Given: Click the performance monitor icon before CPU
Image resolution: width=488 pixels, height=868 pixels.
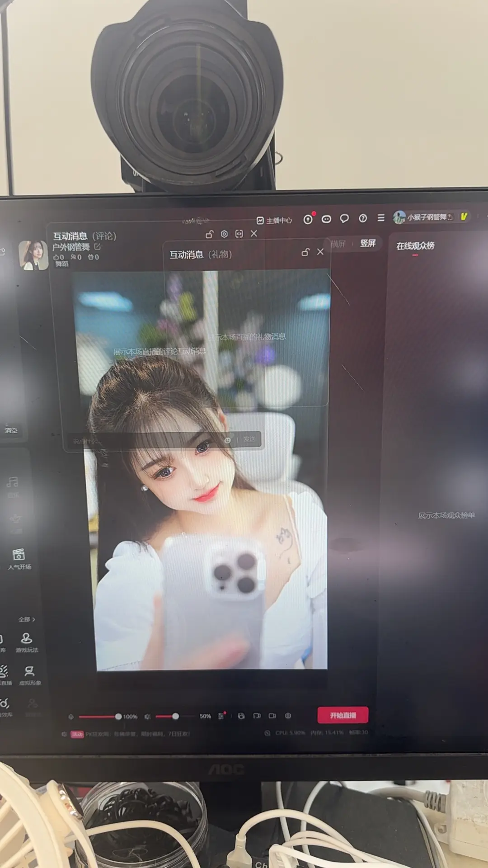Looking at the screenshot, I should point(267,733).
